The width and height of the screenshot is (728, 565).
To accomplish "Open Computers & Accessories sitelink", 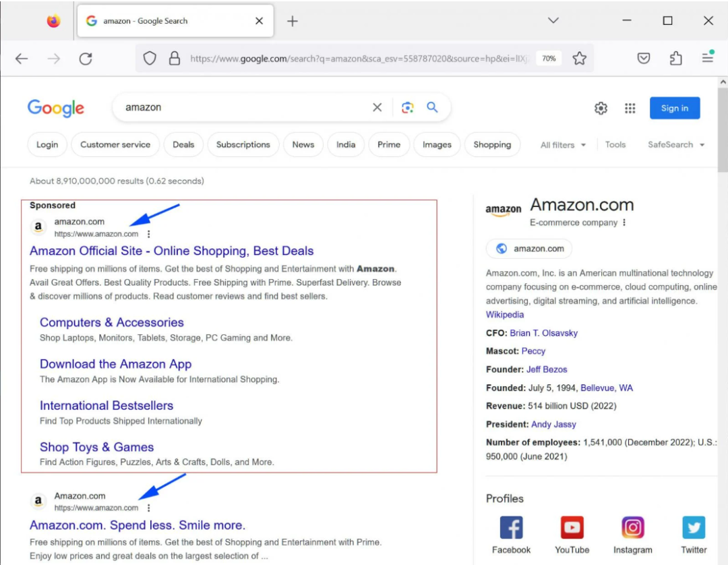I will click(111, 322).
